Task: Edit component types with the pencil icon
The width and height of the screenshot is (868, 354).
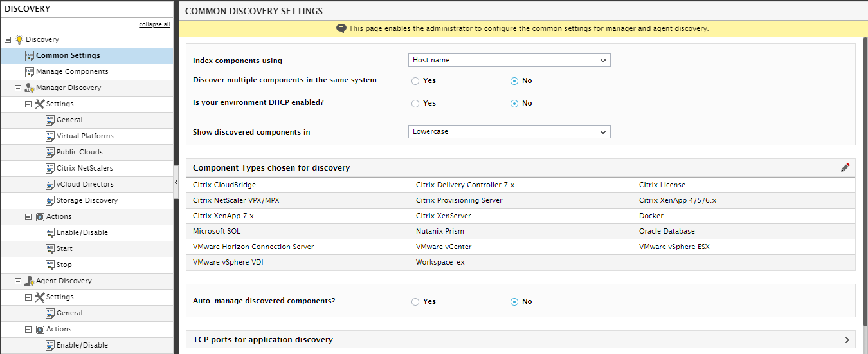Action: pyautogui.click(x=845, y=167)
